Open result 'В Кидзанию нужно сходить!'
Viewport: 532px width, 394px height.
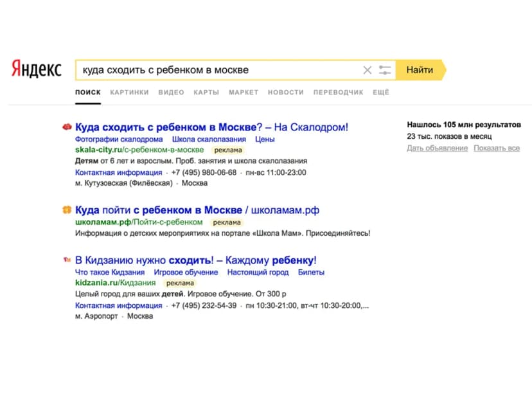[196, 260]
